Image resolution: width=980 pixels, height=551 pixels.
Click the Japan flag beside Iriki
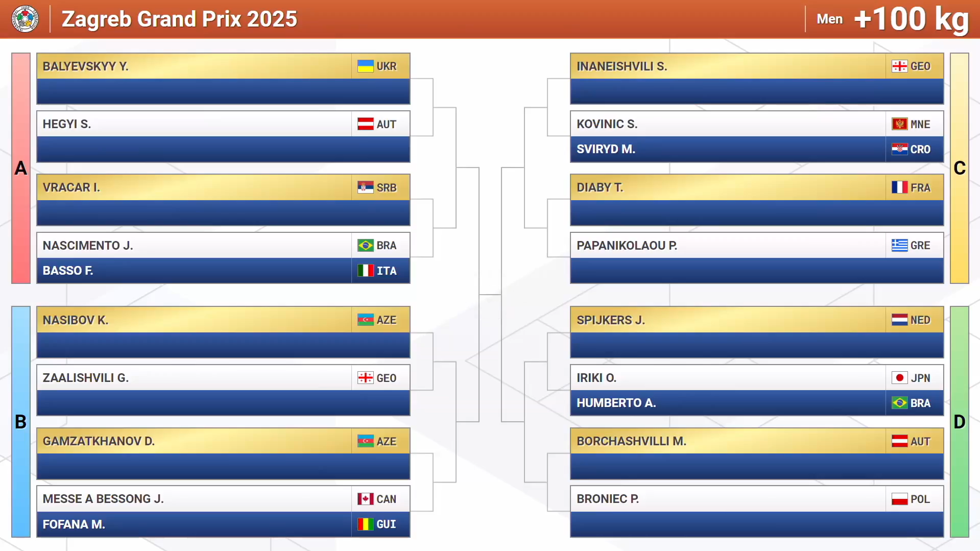899,378
